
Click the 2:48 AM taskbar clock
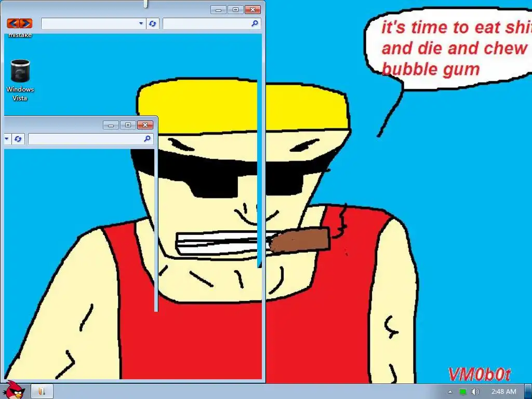(503, 392)
